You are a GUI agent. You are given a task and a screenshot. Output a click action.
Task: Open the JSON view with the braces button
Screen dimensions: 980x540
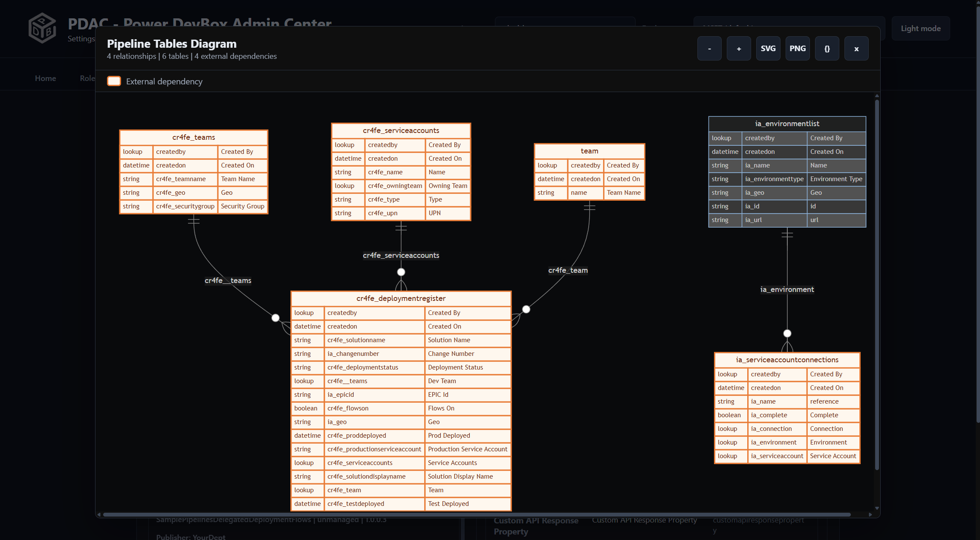pyautogui.click(x=827, y=49)
